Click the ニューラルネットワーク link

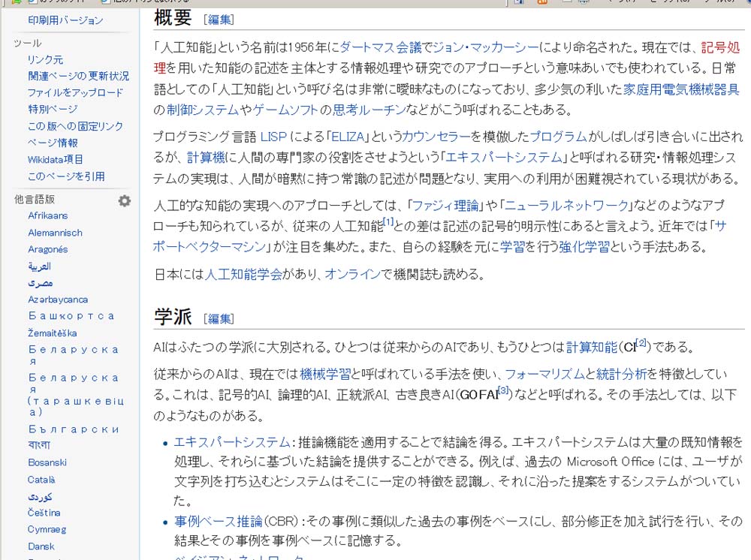pos(566,206)
